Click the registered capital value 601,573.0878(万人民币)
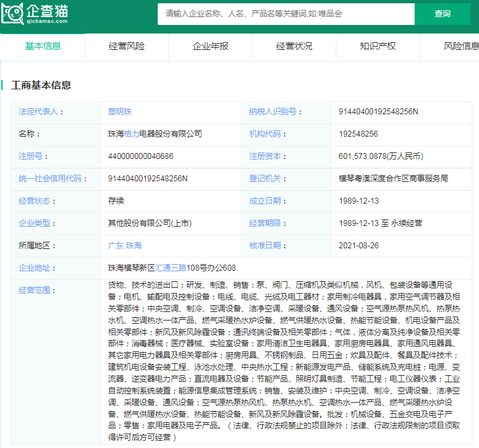This screenshot has width=479, height=448. 380,156
